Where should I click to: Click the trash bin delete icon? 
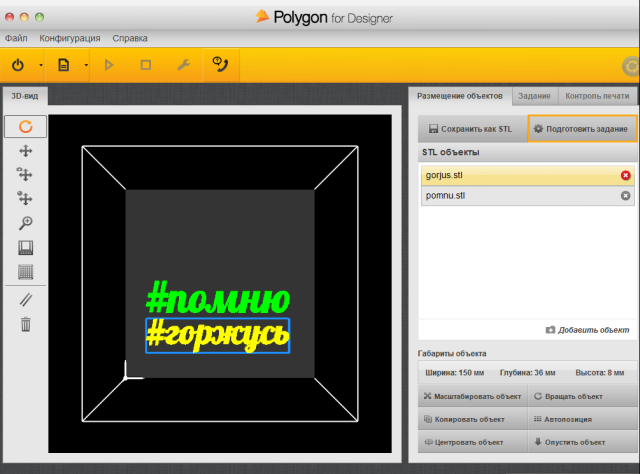pyautogui.click(x=26, y=323)
